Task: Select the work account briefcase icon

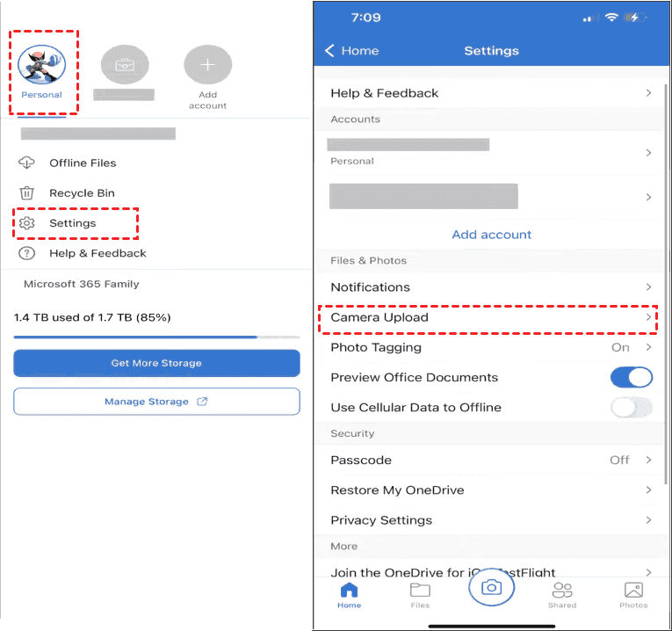Action: 125,65
